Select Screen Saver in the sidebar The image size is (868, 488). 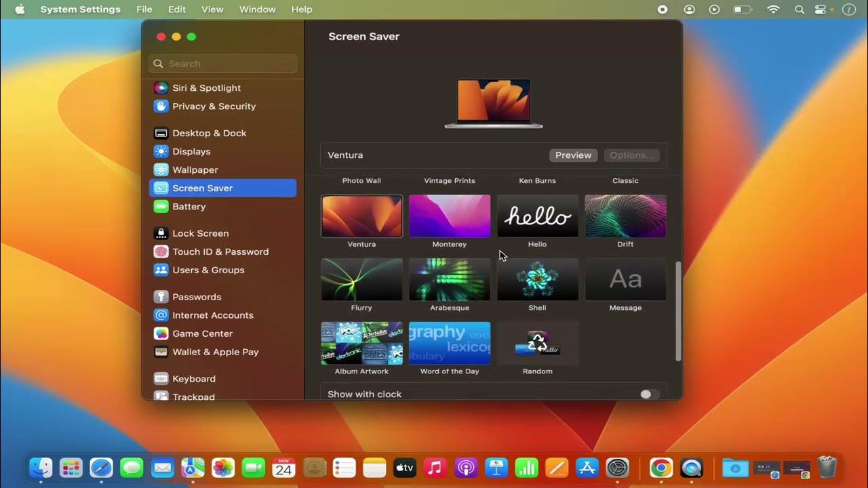(x=222, y=188)
